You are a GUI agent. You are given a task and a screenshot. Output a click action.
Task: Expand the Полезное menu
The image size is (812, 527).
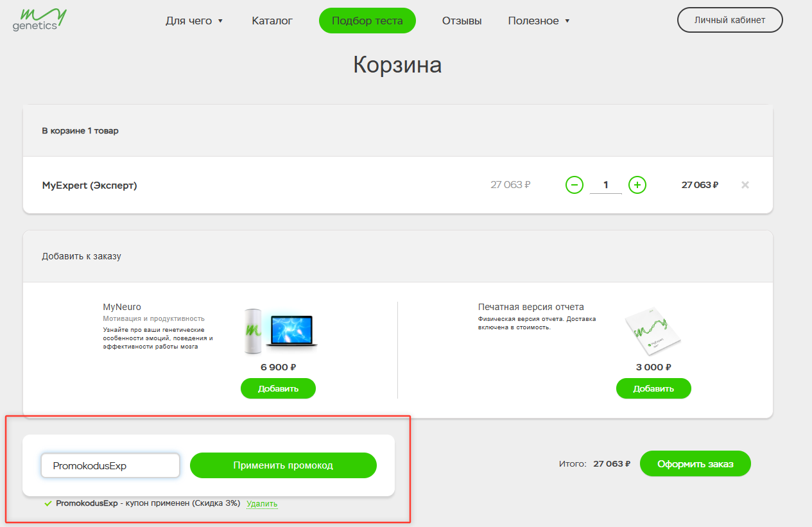click(x=539, y=20)
